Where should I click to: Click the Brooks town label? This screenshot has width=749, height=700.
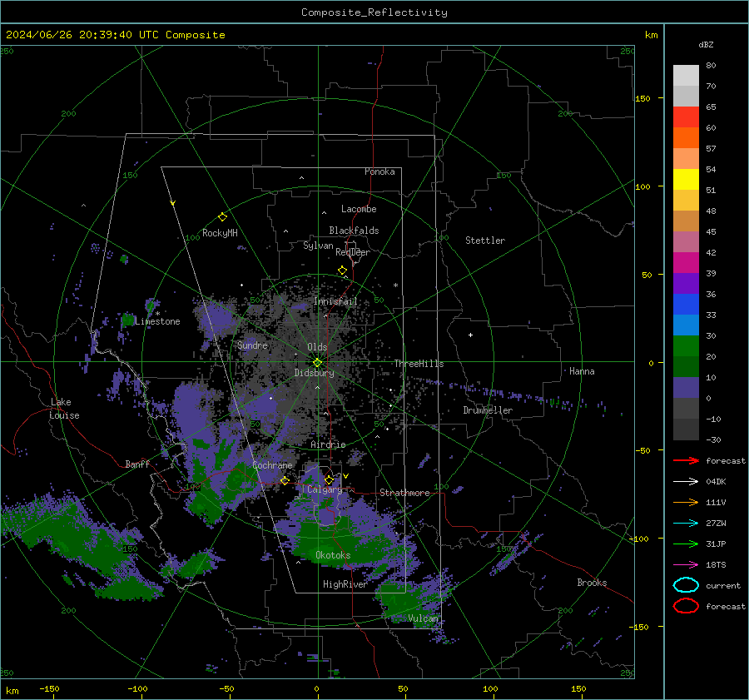[x=592, y=583]
